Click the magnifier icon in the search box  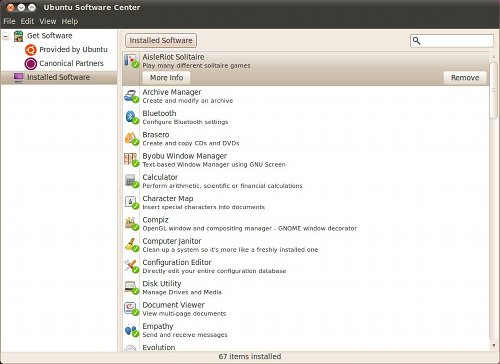coord(416,41)
